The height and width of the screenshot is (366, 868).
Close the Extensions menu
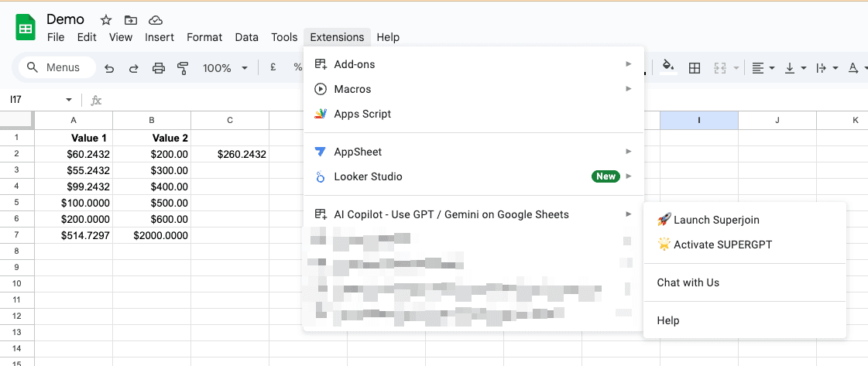pos(337,38)
